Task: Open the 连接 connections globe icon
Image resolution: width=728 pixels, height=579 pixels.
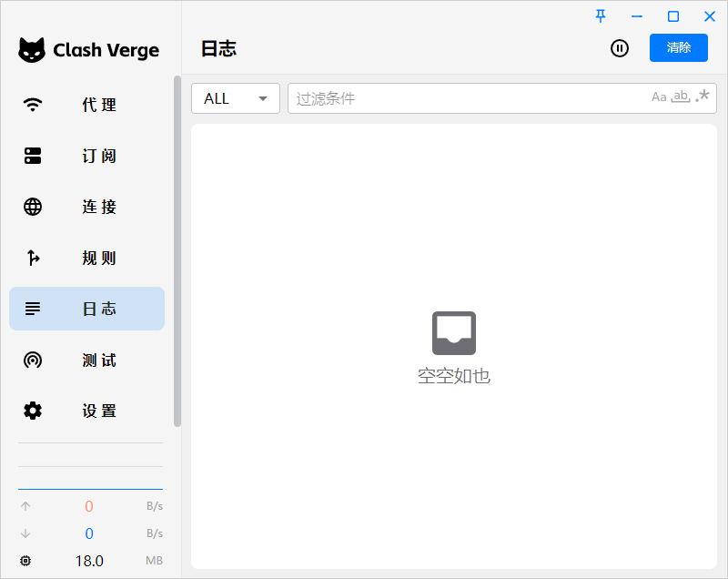Action: point(33,207)
